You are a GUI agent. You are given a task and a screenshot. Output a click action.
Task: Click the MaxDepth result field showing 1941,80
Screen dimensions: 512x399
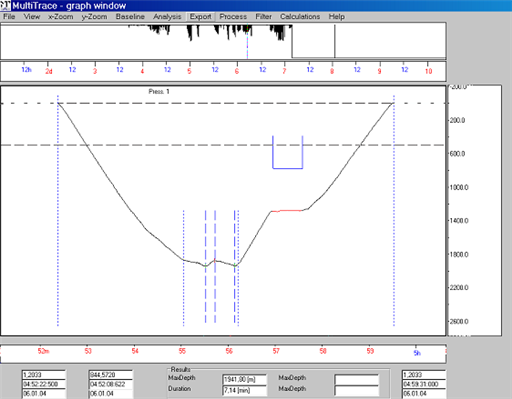(x=244, y=379)
